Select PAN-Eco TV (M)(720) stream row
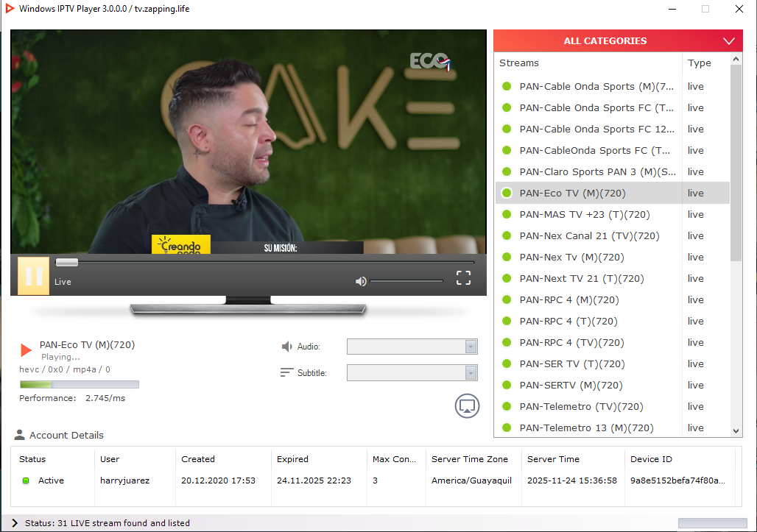The height and width of the screenshot is (532, 757). 612,193
